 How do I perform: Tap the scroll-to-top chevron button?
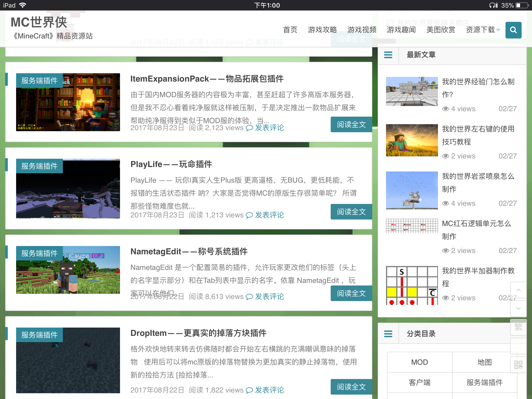pos(518,290)
